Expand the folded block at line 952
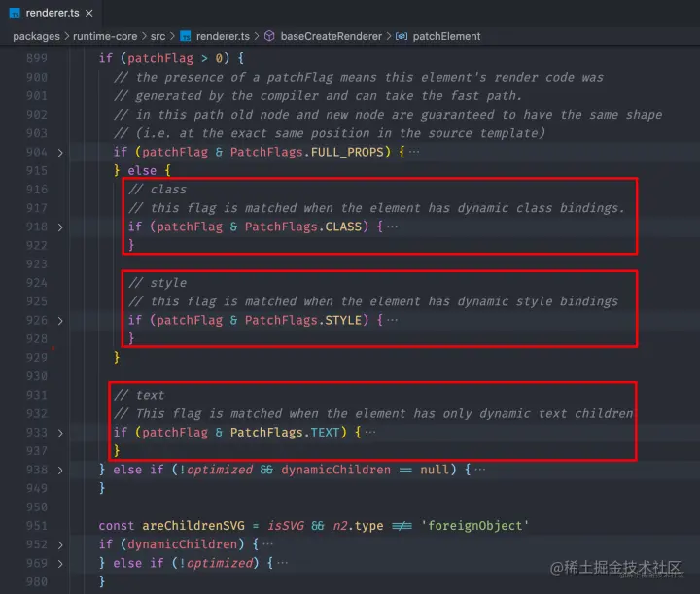Screen dimensions: 700x594 tap(60, 545)
